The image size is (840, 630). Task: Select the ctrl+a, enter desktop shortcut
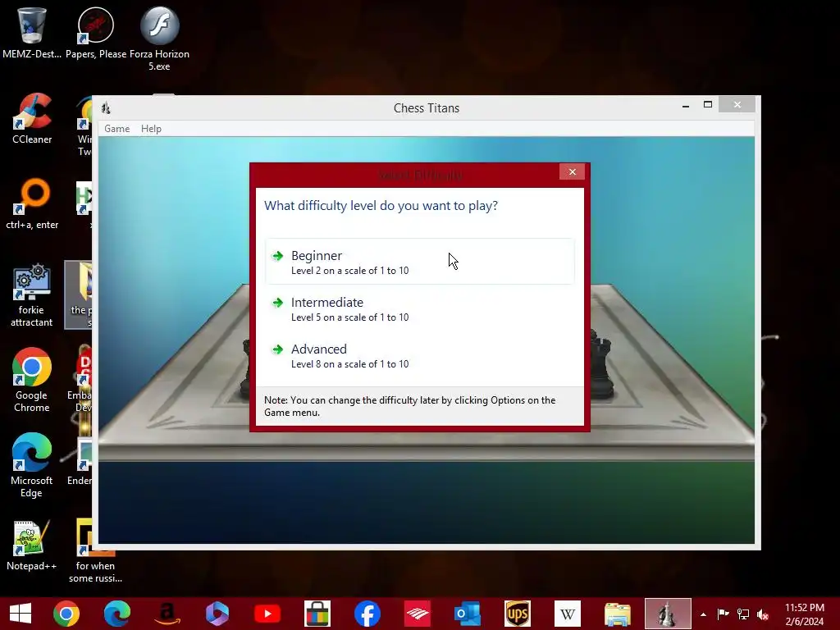32,204
